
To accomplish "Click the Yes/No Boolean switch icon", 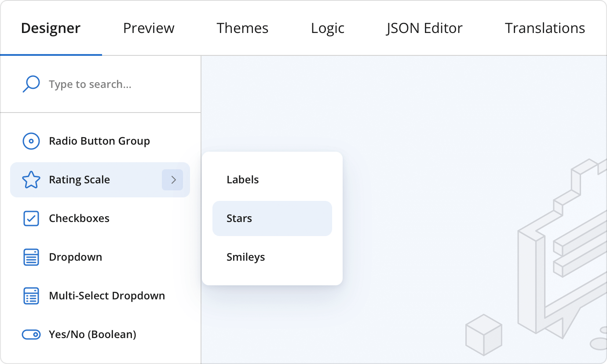I will [x=31, y=334].
